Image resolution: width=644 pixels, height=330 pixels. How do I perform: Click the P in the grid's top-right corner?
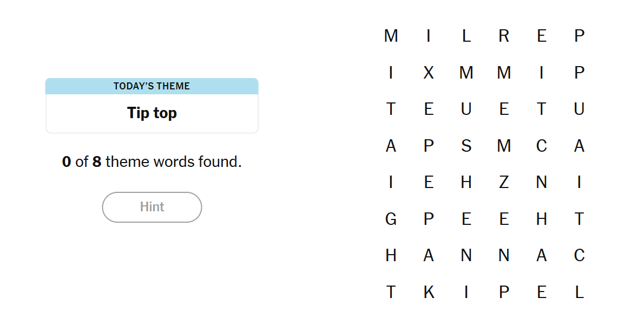(579, 36)
